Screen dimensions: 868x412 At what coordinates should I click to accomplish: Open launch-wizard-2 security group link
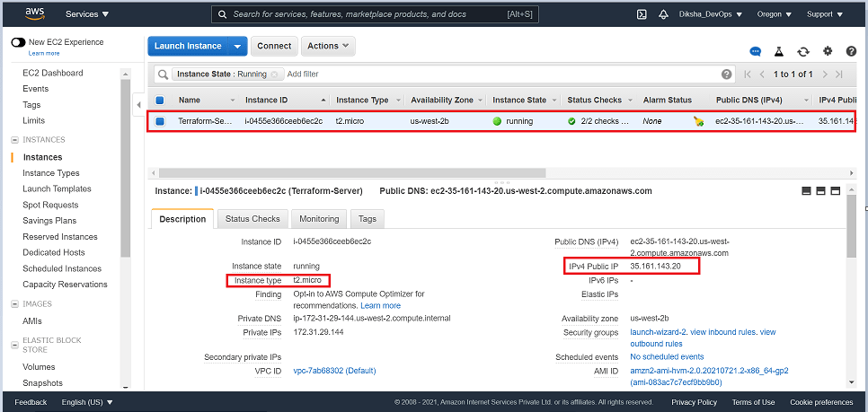[659, 332]
